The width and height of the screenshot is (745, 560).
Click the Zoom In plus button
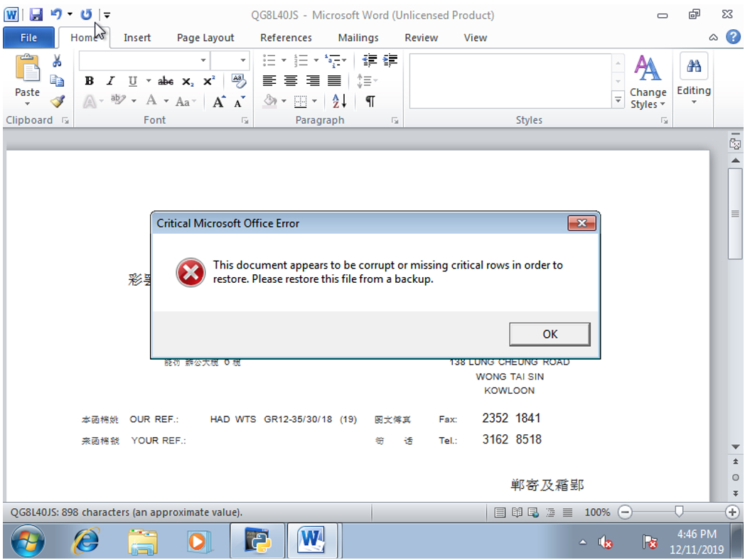pos(732,512)
